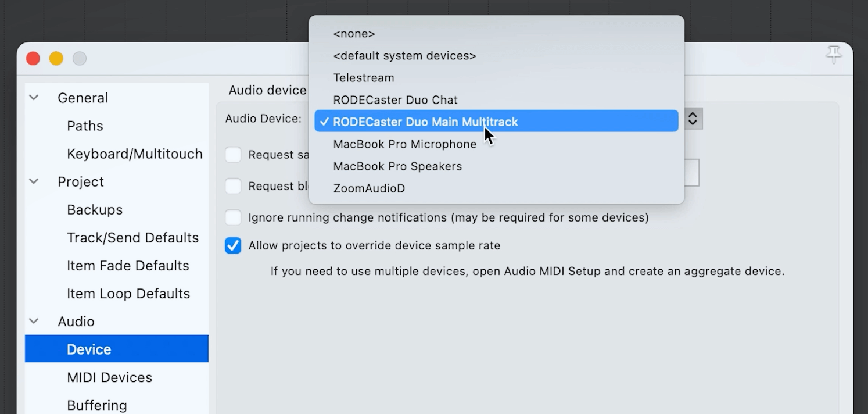
Task: Click the red close window button
Action: (x=33, y=59)
